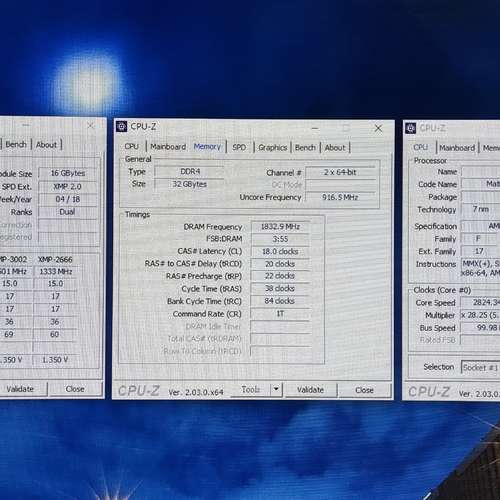Click the 1333 MHz frequency cell
The width and height of the screenshot is (500, 500).
tap(55, 272)
